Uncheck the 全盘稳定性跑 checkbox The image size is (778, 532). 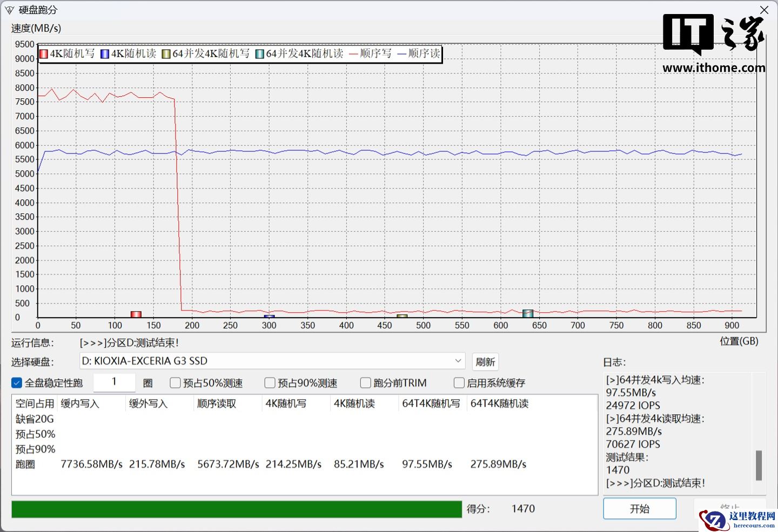point(17,383)
